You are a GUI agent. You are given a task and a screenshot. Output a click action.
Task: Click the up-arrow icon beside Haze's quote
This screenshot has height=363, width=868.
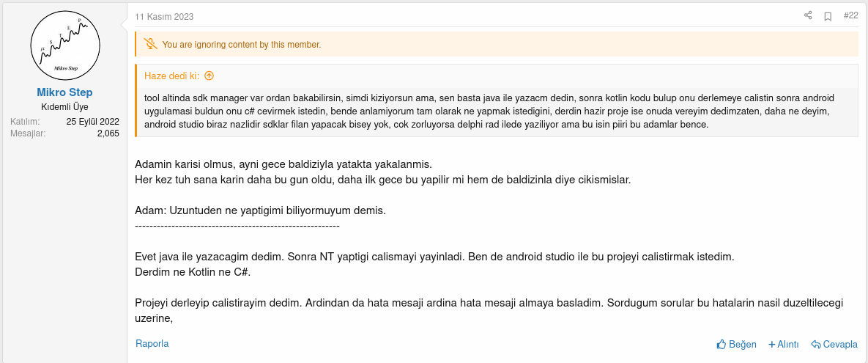point(209,76)
